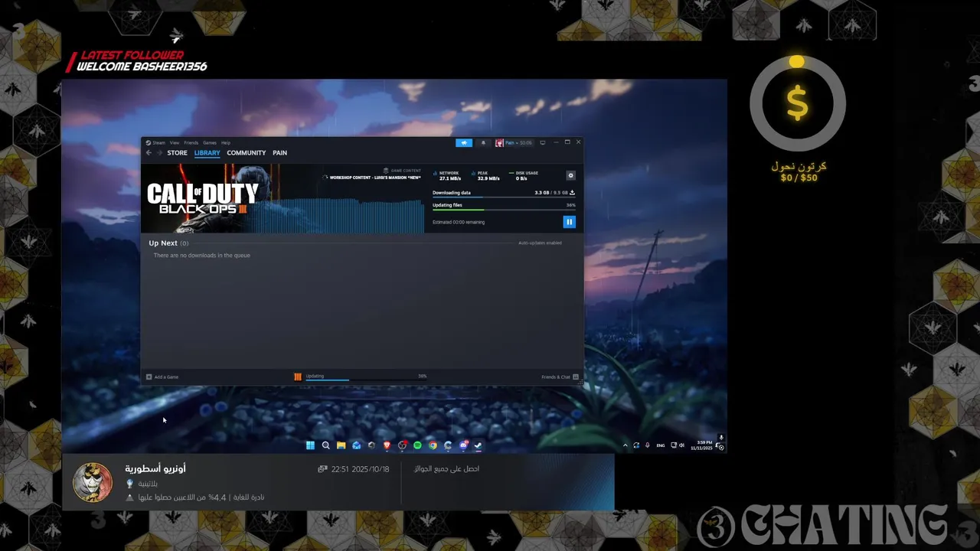Expand the Pain account dropdown
This screenshot has height=551, width=980.
pyautogui.click(x=514, y=142)
